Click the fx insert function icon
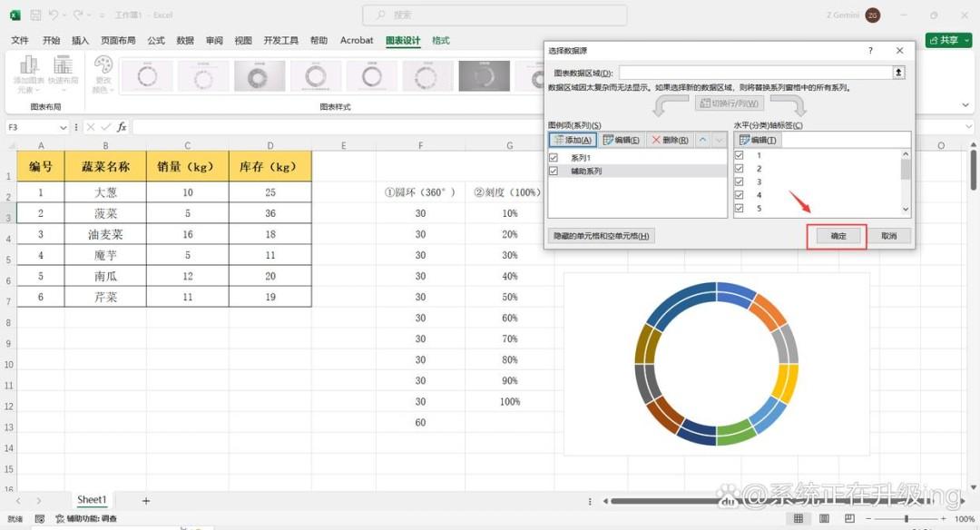The width and height of the screenshot is (980, 530). pos(122,127)
